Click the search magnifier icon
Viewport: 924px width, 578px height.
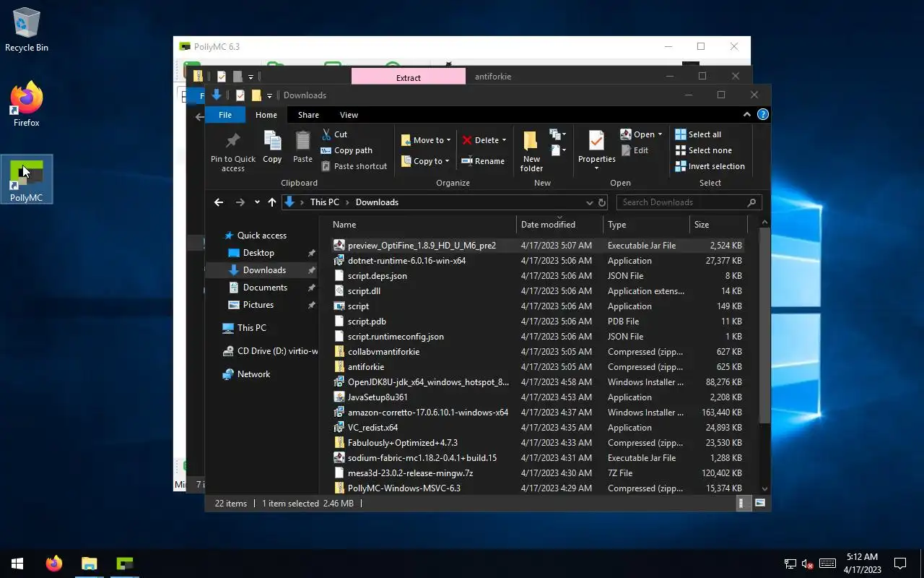click(751, 202)
